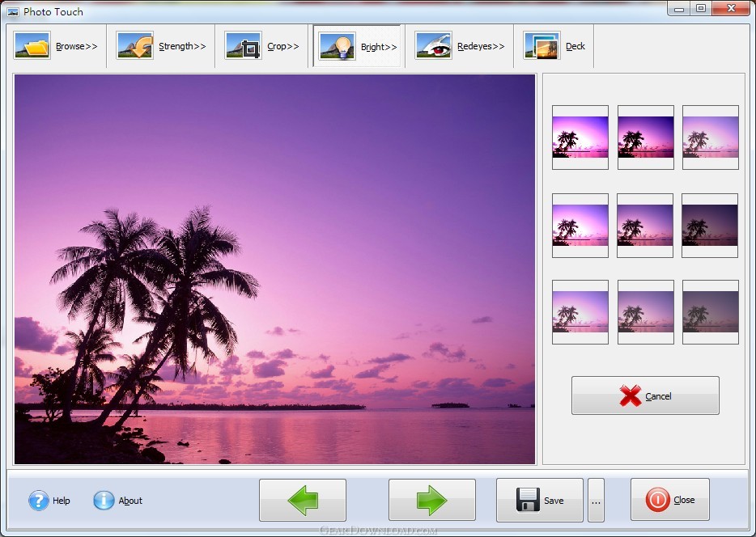Screen dimensions: 756x537
Task: Switch to the Redeyes>> tab label
Action: coord(481,46)
